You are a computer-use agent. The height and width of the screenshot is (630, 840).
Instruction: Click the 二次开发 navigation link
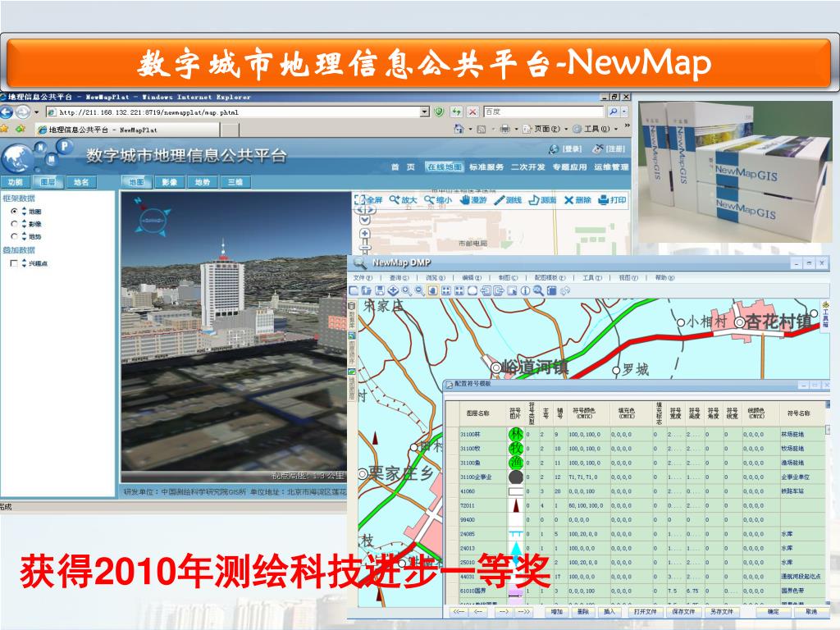click(x=527, y=167)
